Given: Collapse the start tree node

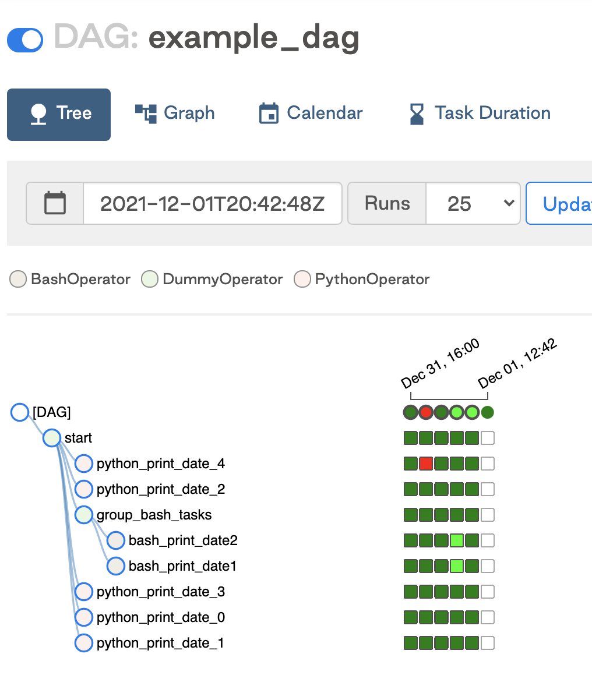Looking at the screenshot, I should (52, 438).
